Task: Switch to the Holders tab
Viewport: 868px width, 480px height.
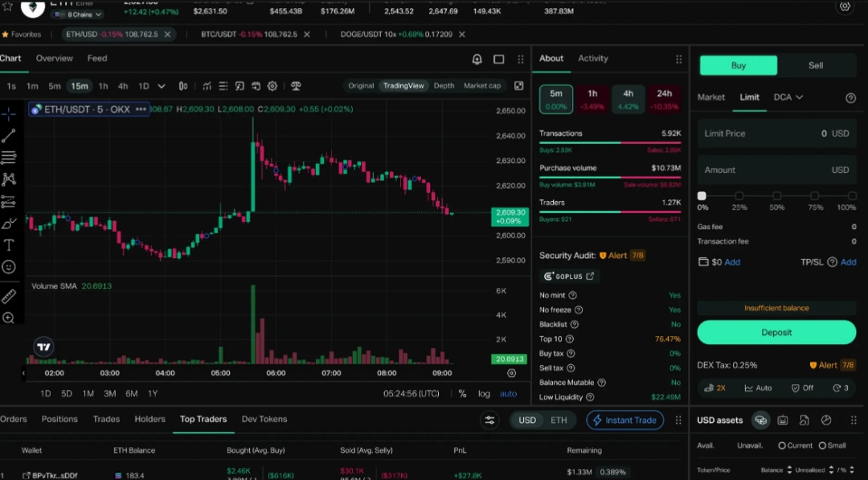Action: 149,419
